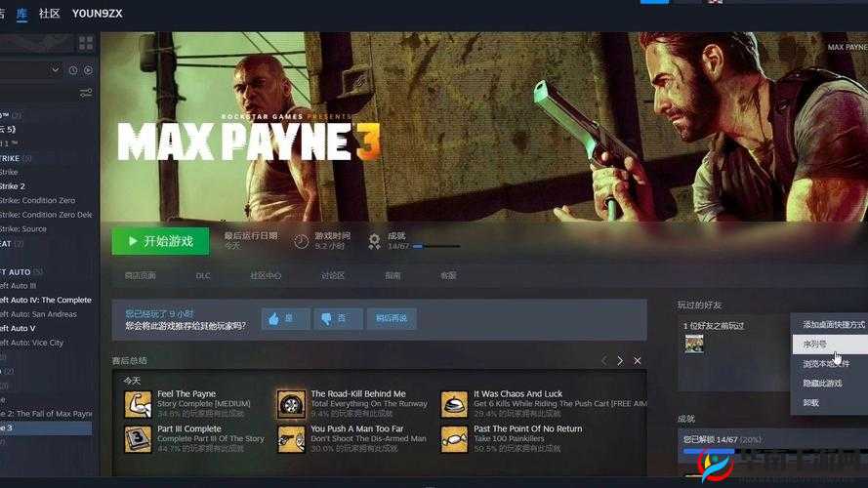Viewport: 868px width, 488px height.
Task: Switch library to grid view icon
Action: tap(86, 43)
